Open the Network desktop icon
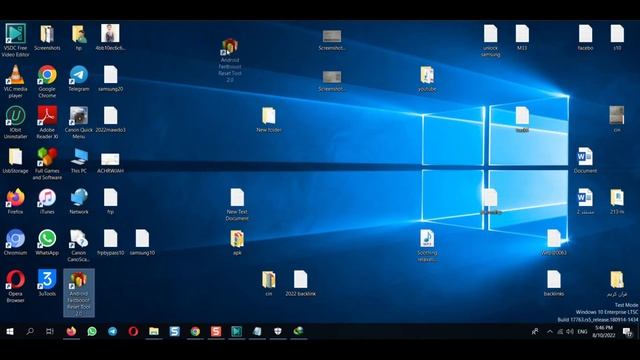The image size is (640, 360). pos(79,201)
